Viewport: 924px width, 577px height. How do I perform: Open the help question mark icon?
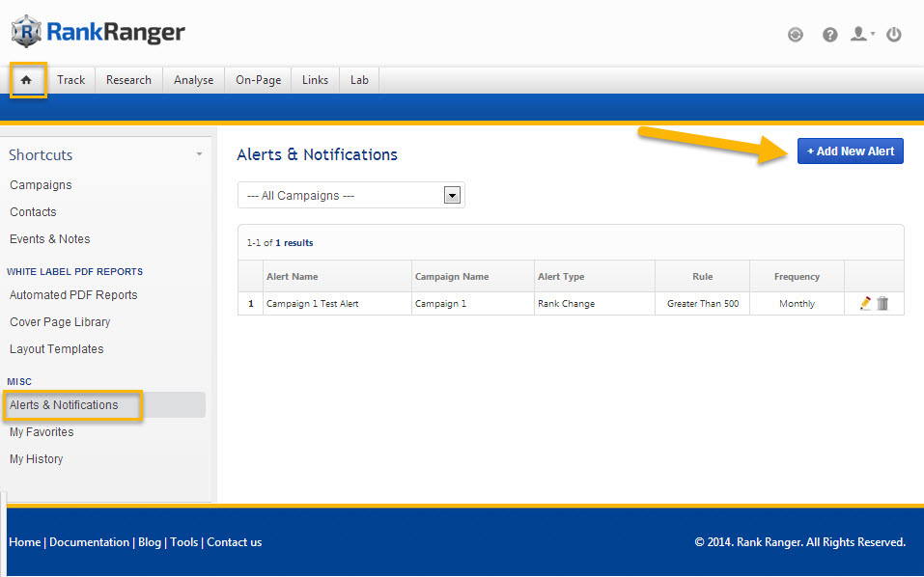click(x=829, y=35)
